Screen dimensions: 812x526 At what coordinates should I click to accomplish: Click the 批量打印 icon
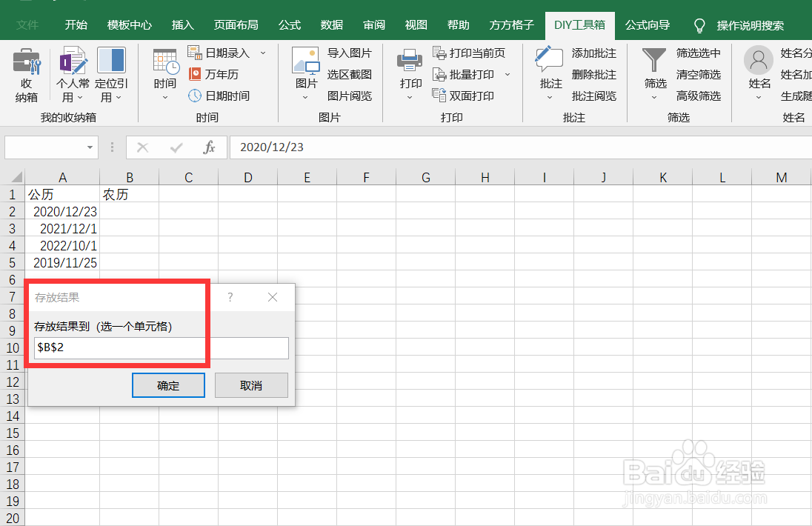point(439,75)
